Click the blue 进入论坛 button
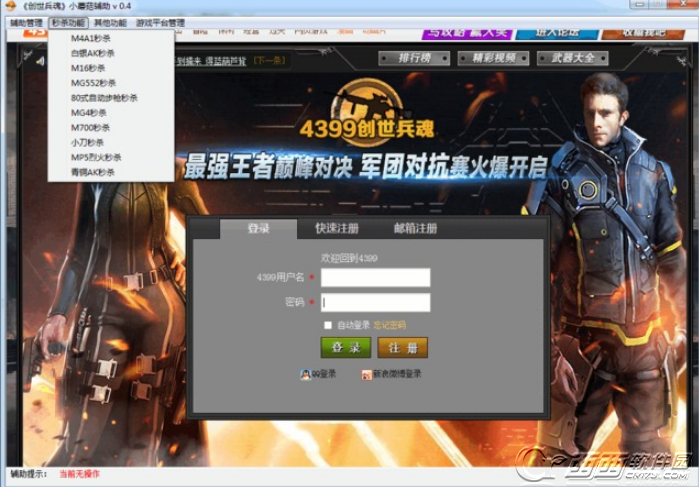The height and width of the screenshot is (487, 699). (x=557, y=33)
